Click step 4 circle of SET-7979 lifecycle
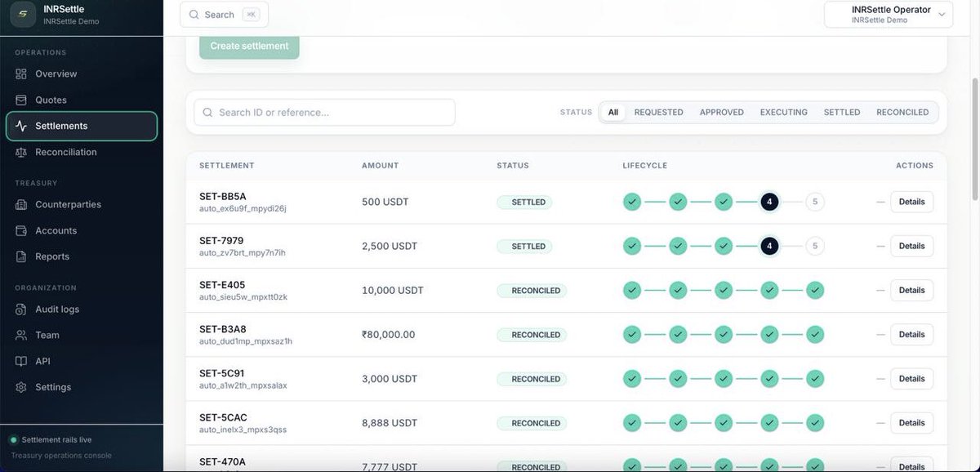Screen dimensions: 980x472 coord(769,246)
